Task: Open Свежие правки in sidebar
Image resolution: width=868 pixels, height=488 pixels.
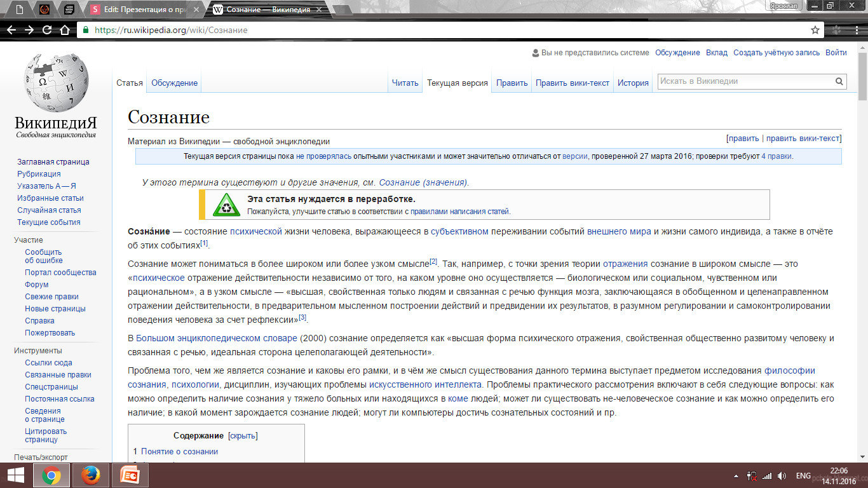Action: [51, 297]
